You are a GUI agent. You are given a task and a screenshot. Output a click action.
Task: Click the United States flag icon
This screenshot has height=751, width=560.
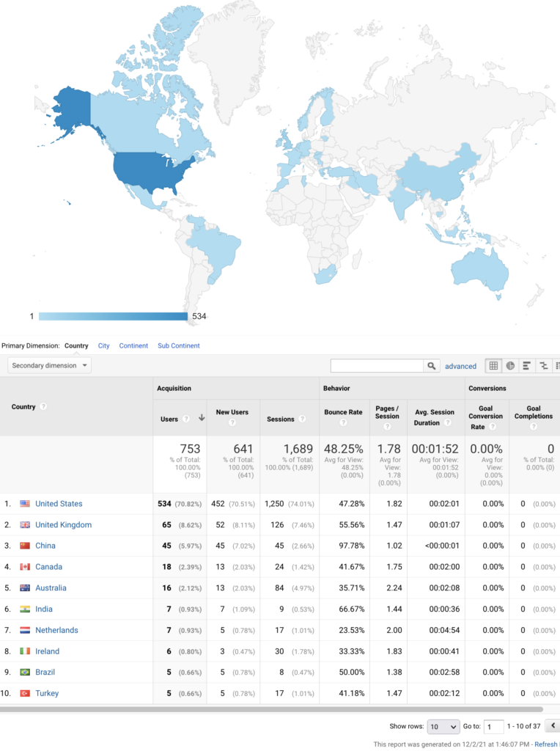tap(25, 504)
